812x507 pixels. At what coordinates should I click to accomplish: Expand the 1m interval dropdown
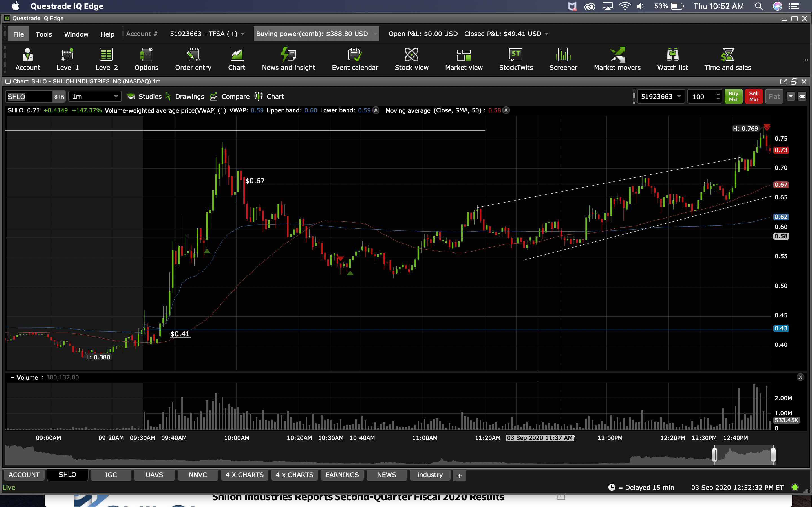tap(115, 97)
